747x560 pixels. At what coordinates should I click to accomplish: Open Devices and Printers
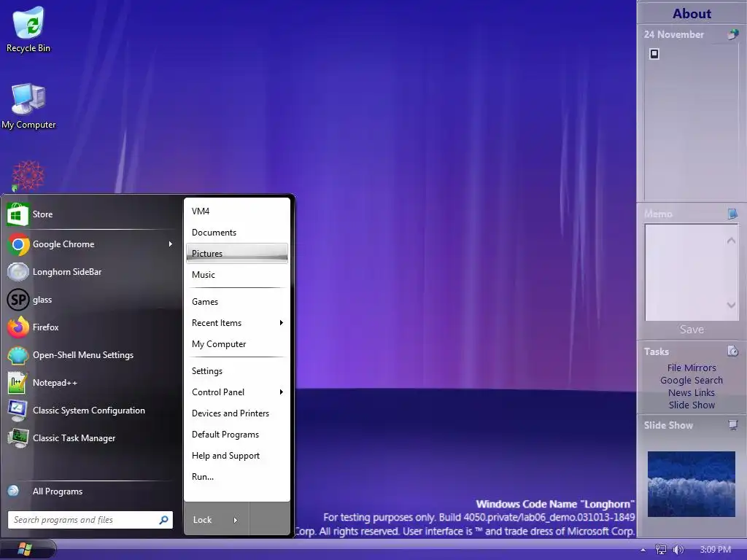pyautogui.click(x=237, y=413)
